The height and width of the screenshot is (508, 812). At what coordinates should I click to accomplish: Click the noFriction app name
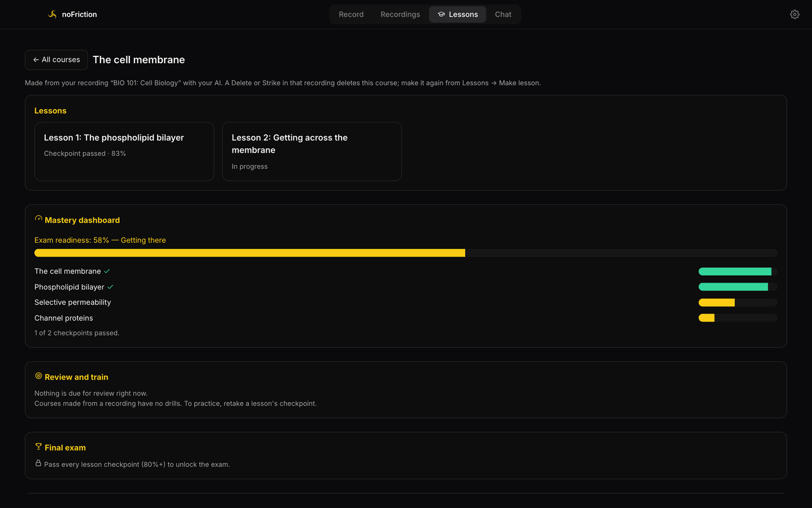(79, 15)
